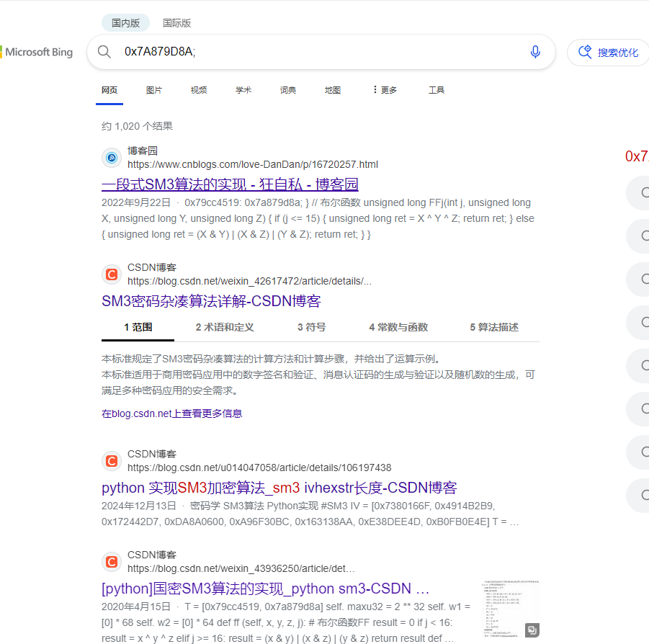The height and width of the screenshot is (644, 649).
Task: Click the search input containing 0x7A879D8A;
Action: 317,52
